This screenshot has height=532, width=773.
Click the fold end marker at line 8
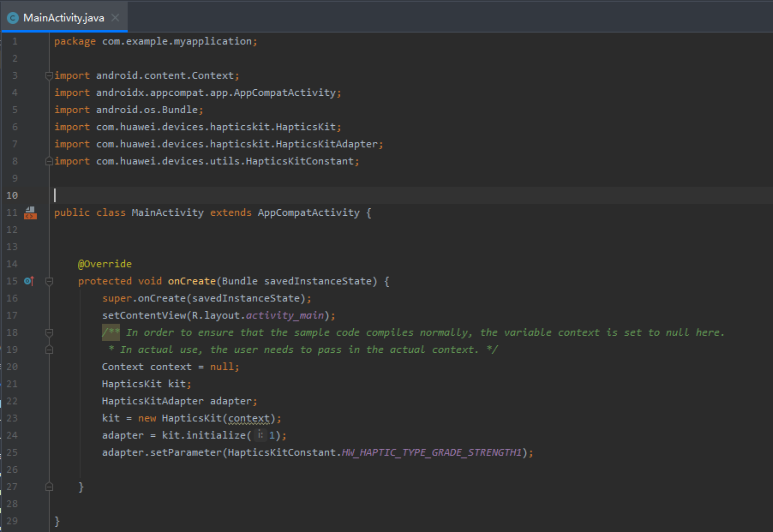(49, 161)
